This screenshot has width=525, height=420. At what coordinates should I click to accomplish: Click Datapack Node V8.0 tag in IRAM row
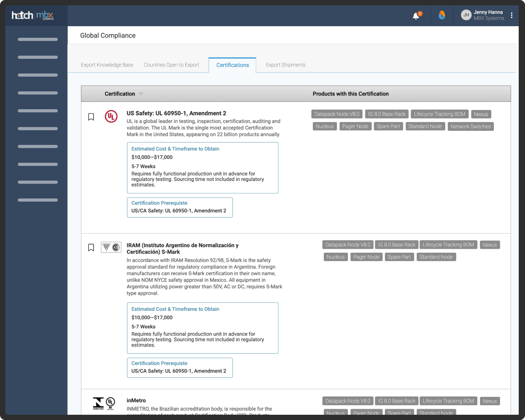348,245
